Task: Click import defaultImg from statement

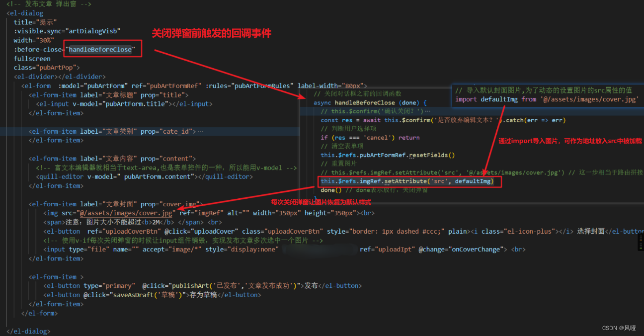Action: (x=547, y=99)
